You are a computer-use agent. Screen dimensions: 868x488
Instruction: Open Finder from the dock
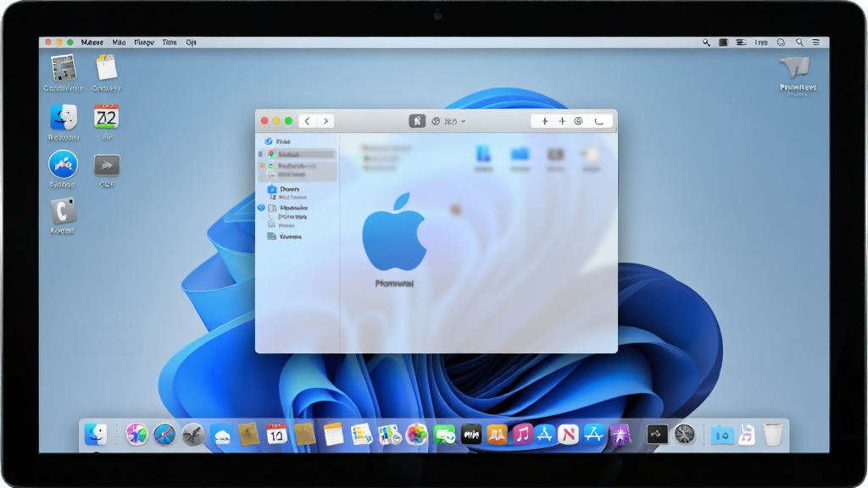coord(96,435)
